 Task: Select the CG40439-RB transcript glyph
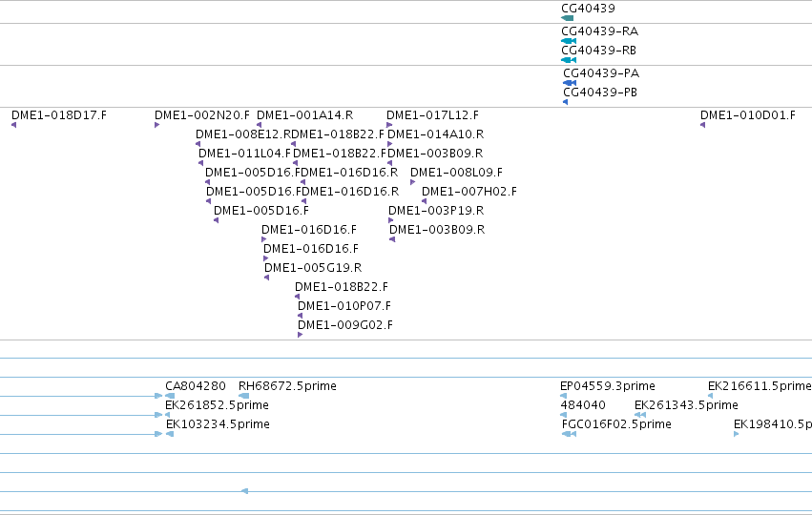[569, 60]
